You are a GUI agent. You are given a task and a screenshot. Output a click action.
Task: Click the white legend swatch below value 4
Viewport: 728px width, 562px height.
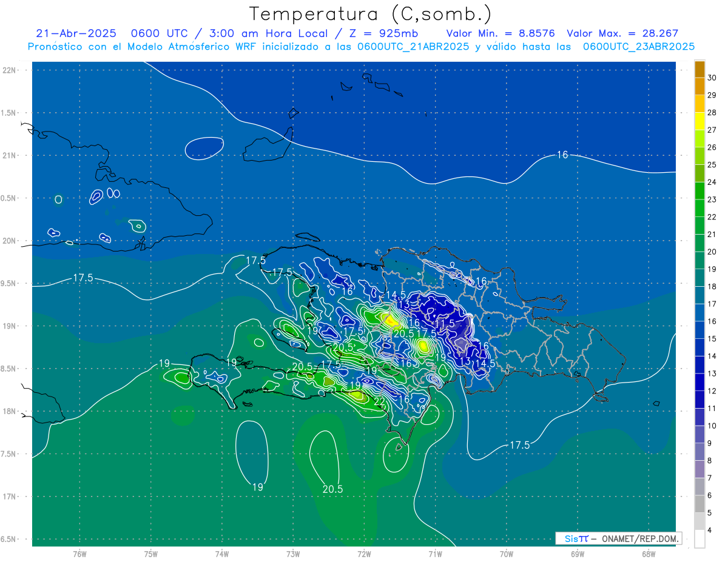[x=699, y=539]
